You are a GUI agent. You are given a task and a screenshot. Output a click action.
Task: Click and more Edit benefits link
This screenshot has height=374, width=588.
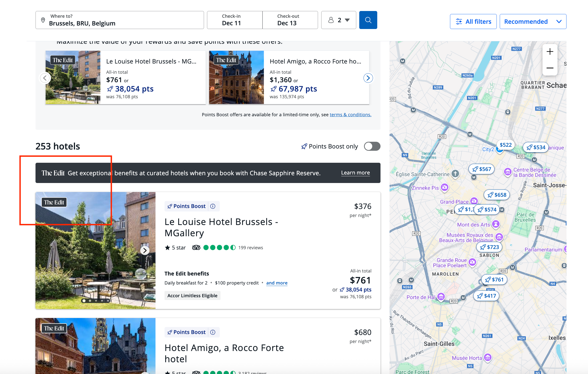click(x=277, y=283)
